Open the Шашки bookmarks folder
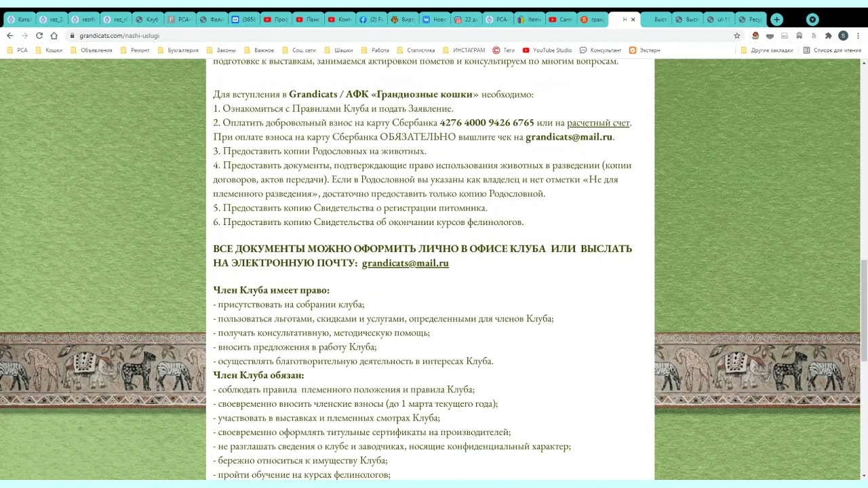868x488 pixels. point(338,50)
